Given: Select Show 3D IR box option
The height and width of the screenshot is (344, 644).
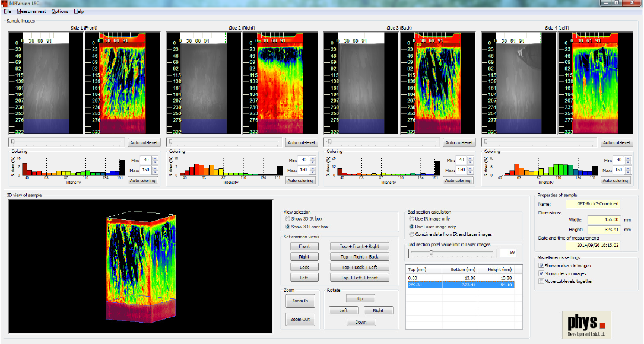Looking at the screenshot, I should (288, 219).
